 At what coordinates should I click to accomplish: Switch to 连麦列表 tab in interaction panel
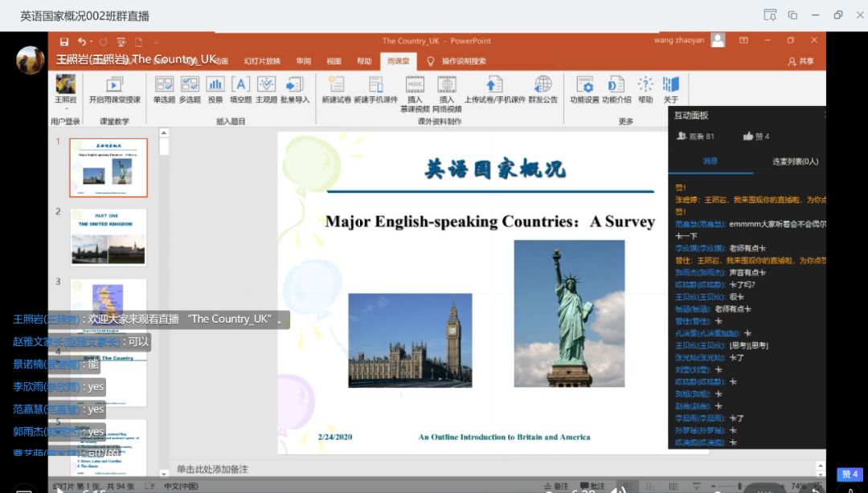point(795,161)
